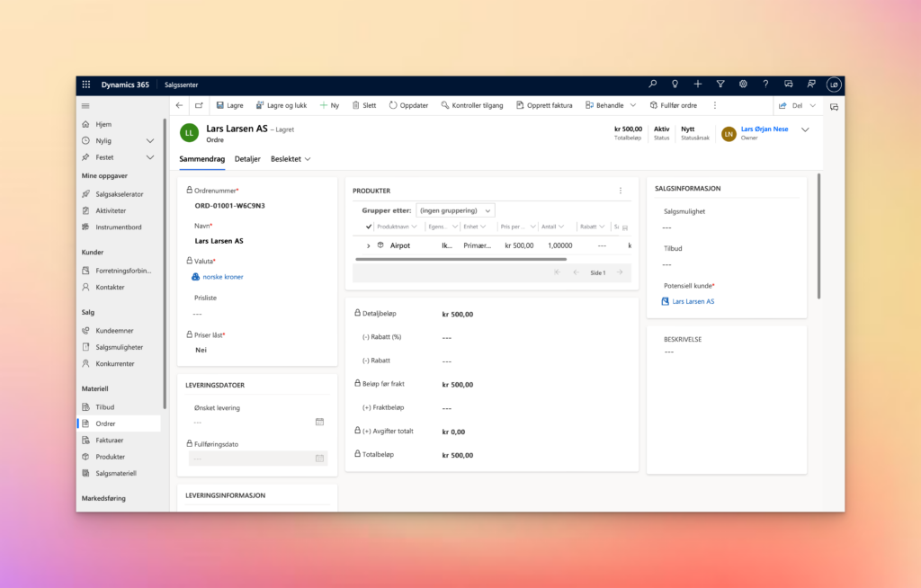The width and height of the screenshot is (921, 588).
Task: Open Instrumentbord from the navigation pane
Action: tap(120, 227)
